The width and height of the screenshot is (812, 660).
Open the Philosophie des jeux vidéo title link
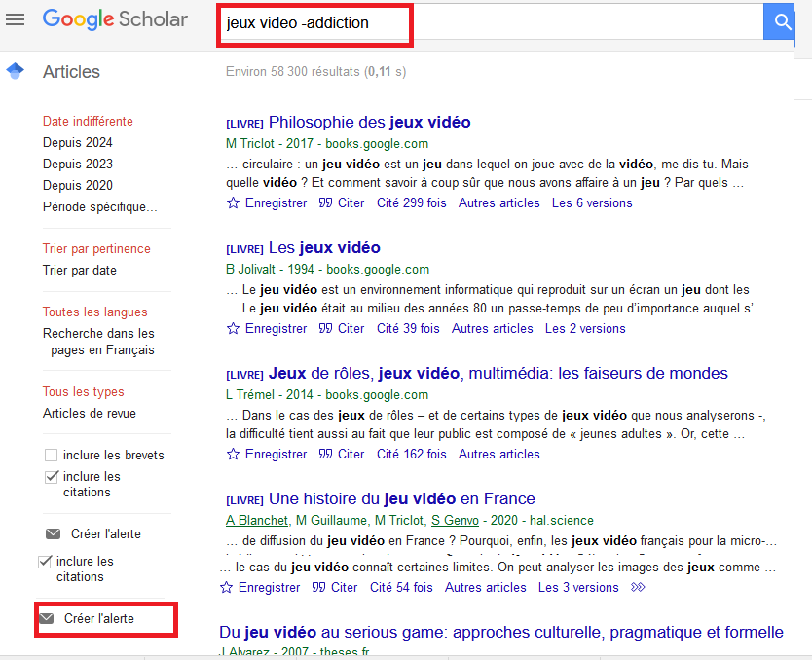click(369, 123)
